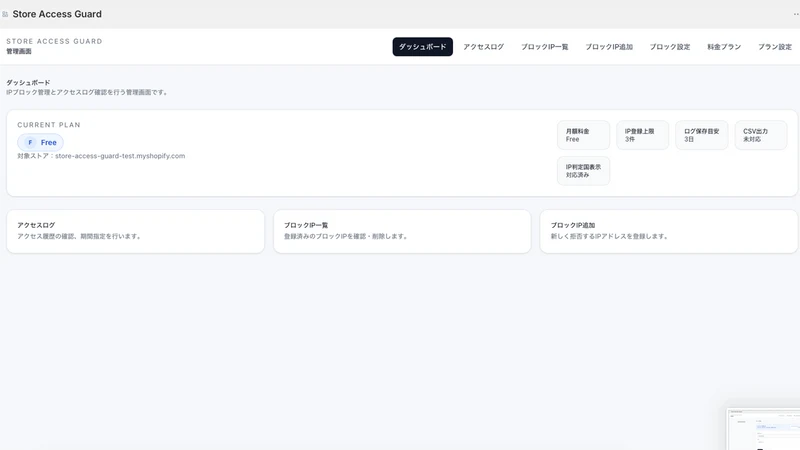The width and height of the screenshot is (800, 450).
Task: Click the Store Access Guard app icon
Action: coord(5,14)
